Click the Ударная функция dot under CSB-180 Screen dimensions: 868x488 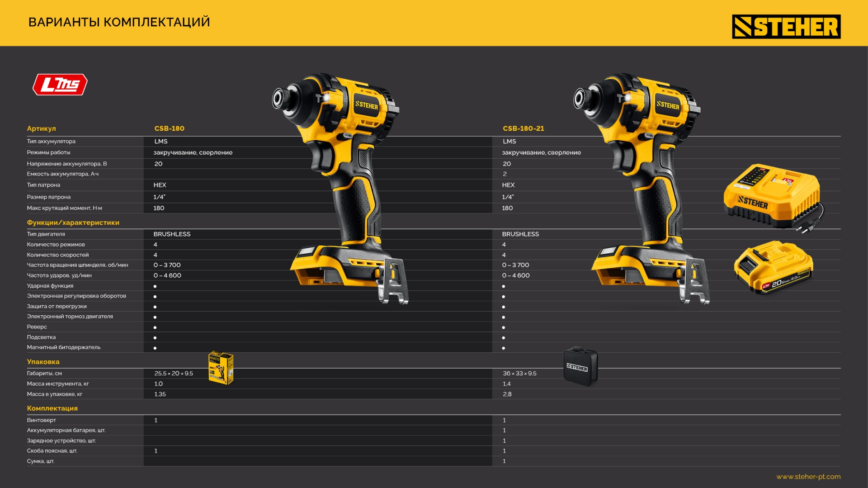(155, 286)
